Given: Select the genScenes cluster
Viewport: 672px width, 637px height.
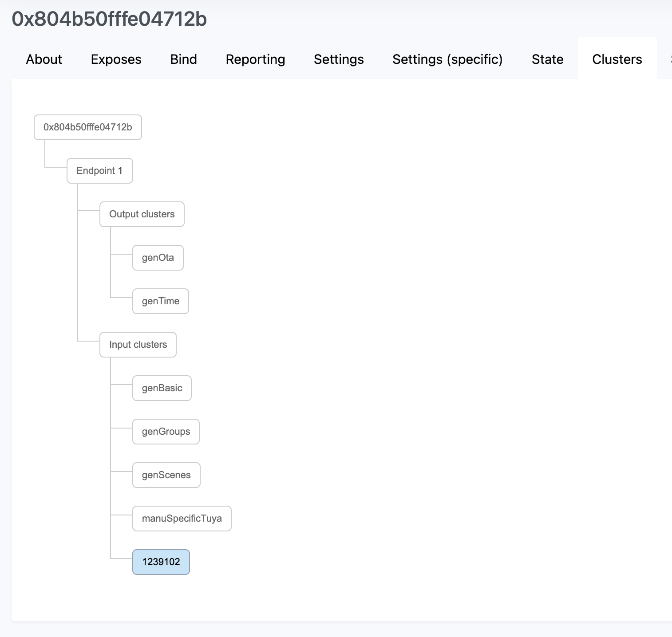Looking at the screenshot, I should [166, 475].
